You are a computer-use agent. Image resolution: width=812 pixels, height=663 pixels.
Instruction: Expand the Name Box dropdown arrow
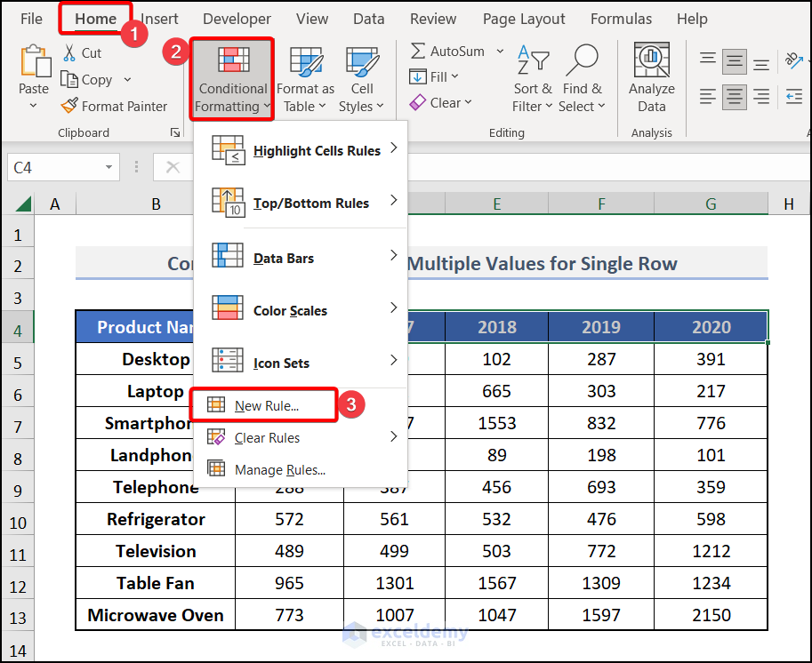coord(109,167)
